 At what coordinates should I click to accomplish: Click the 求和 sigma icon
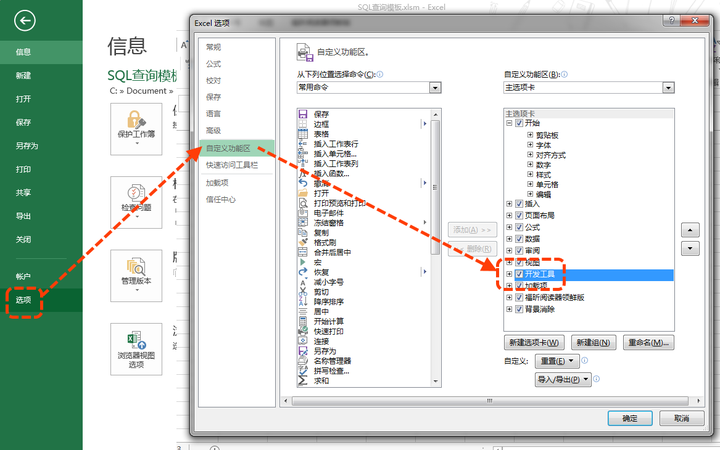tap(303, 380)
